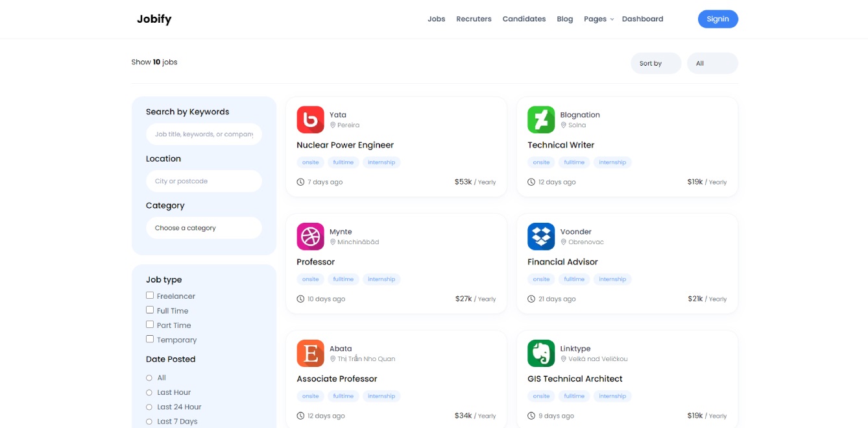Click the keywords search input field
Image resolution: width=868 pixels, height=428 pixels.
click(x=204, y=134)
